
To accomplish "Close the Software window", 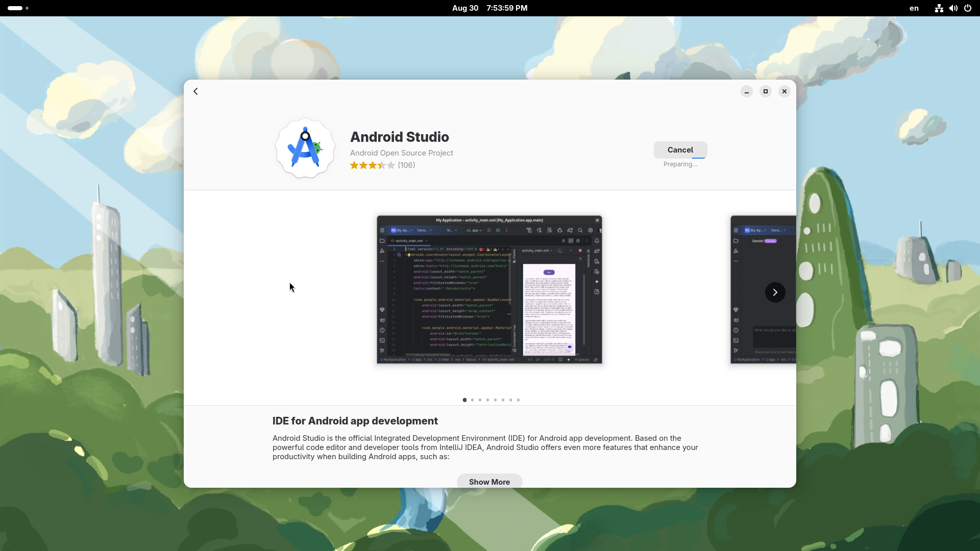I will coord(784,91).
